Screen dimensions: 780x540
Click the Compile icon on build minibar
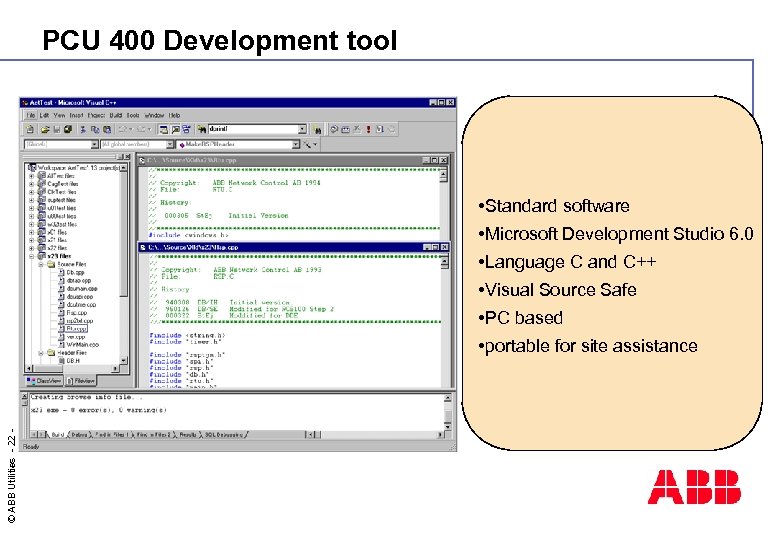point(334,130)
